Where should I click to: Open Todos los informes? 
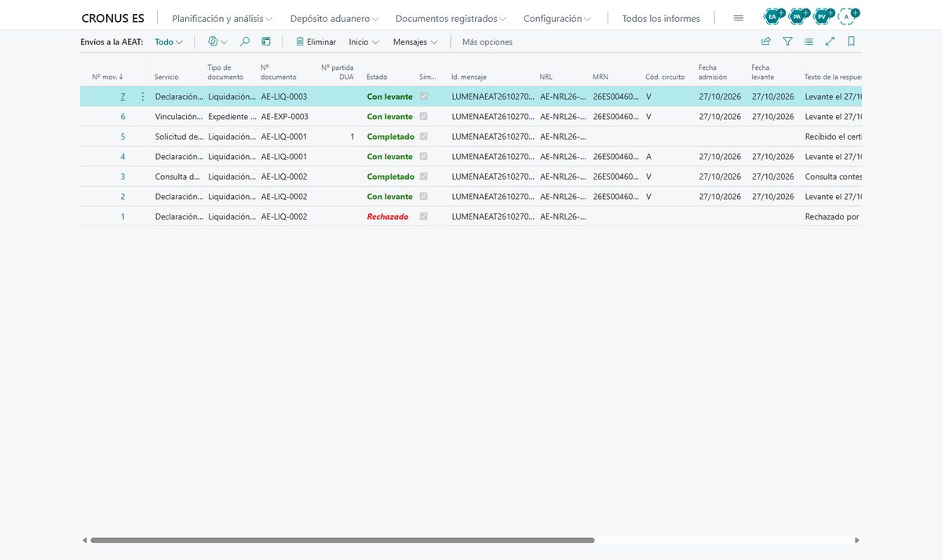click(661, 18)
